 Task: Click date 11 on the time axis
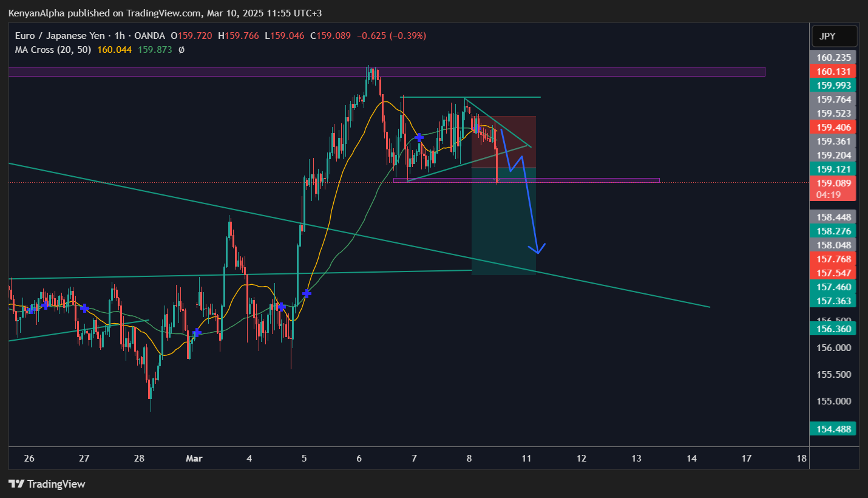526,459
